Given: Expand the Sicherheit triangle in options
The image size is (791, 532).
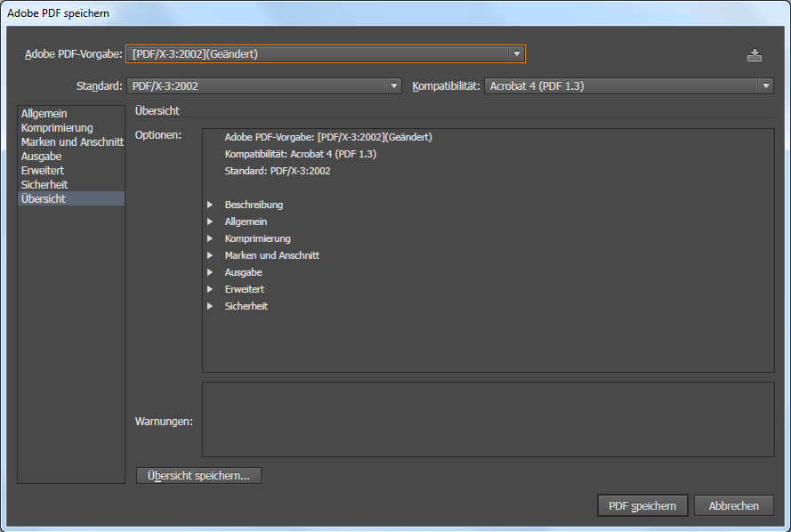Looking at the screenshot, I should tap(210, 306).
